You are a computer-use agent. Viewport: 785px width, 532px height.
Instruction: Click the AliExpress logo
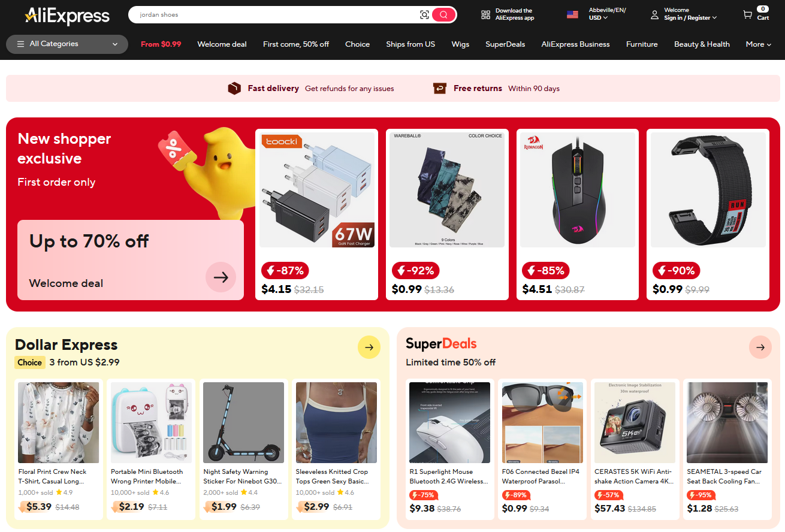coord(67,16)
